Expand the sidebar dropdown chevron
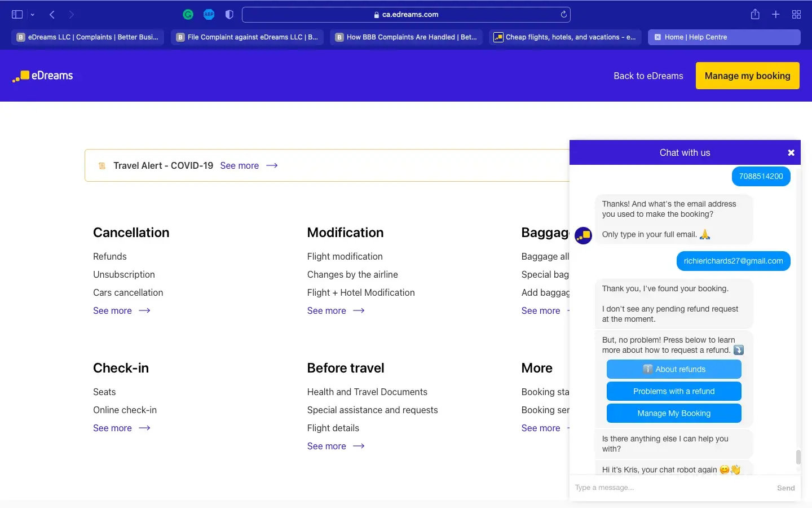 tap(33, 15)
